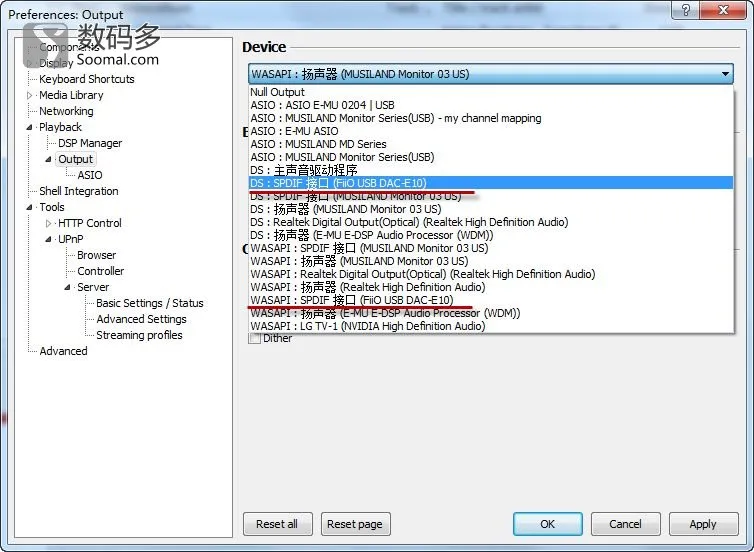Collapse the Output tree node
This screenshot has width=754, height=552.
[x=48, y=159]
